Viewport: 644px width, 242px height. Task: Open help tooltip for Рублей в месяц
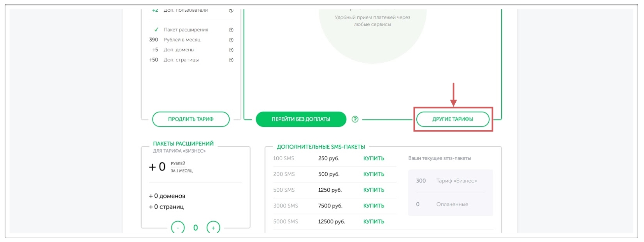[231, 40]
